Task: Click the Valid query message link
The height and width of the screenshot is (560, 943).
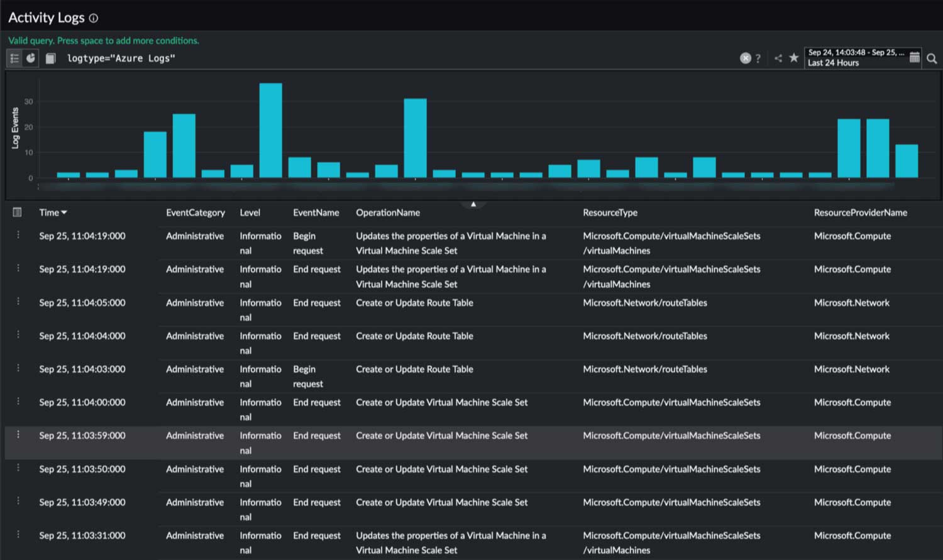Action: [x=102, y=40]
